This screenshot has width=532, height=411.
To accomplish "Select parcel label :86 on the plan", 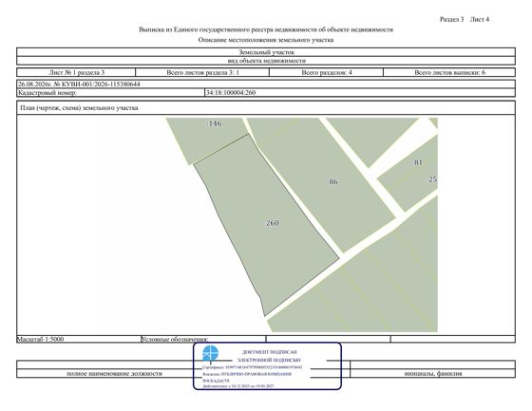I will [332, 181].
